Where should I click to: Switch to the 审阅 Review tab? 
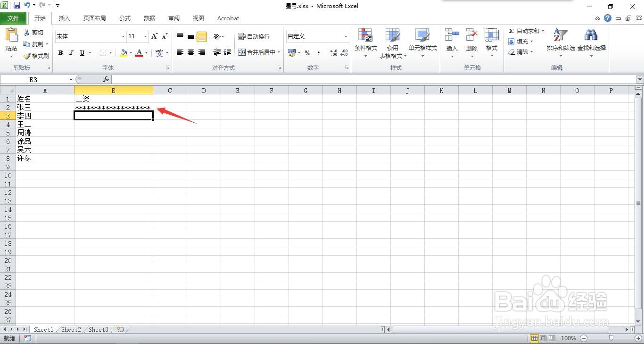(174, 18)
